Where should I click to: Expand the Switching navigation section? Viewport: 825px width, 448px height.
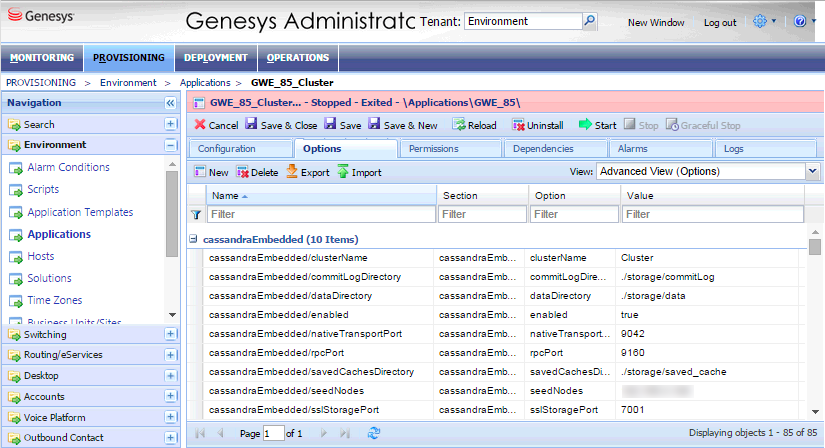(x=170, y=335)
